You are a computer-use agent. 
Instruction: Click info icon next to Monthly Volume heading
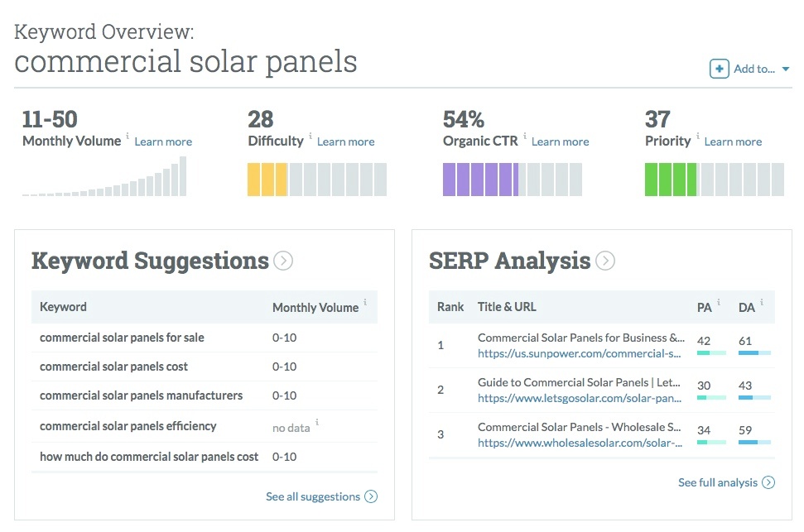coord(128,137)
